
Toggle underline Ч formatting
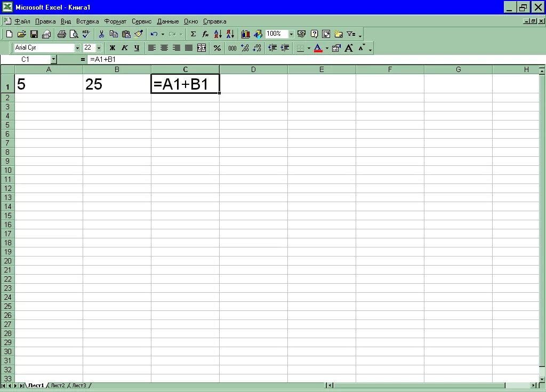point(137,48)
